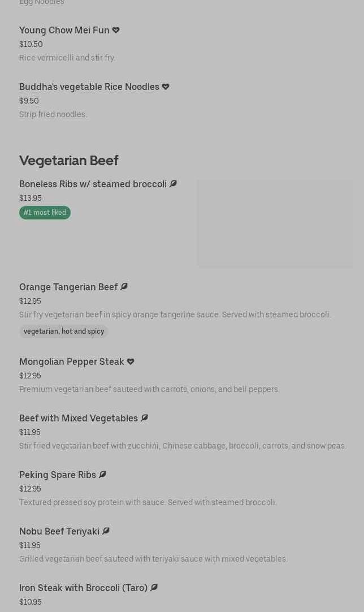Viewport: 364px width, 612px height.
Task: Open the Nobu Beef Teriyaki menu item
Action: tap(59, 531)
